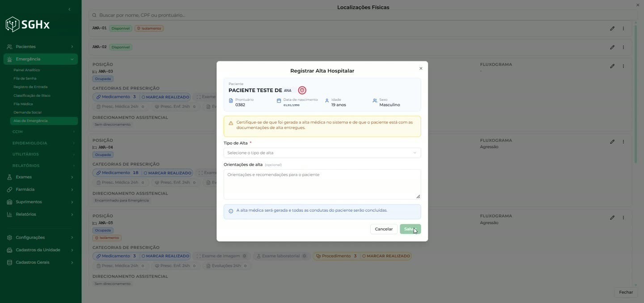Click the pencil edit icon for AMA-04
644x303 pixels.
pos(612,142)
